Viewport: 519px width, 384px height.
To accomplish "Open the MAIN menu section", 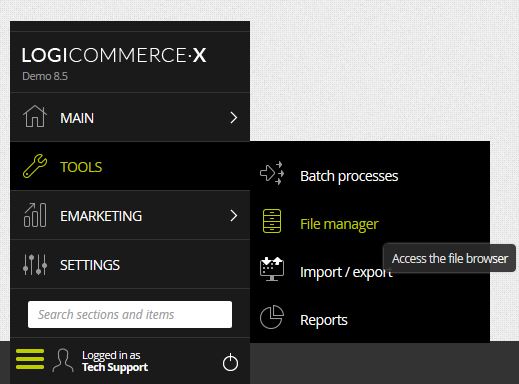I will (x=130, y=117).
